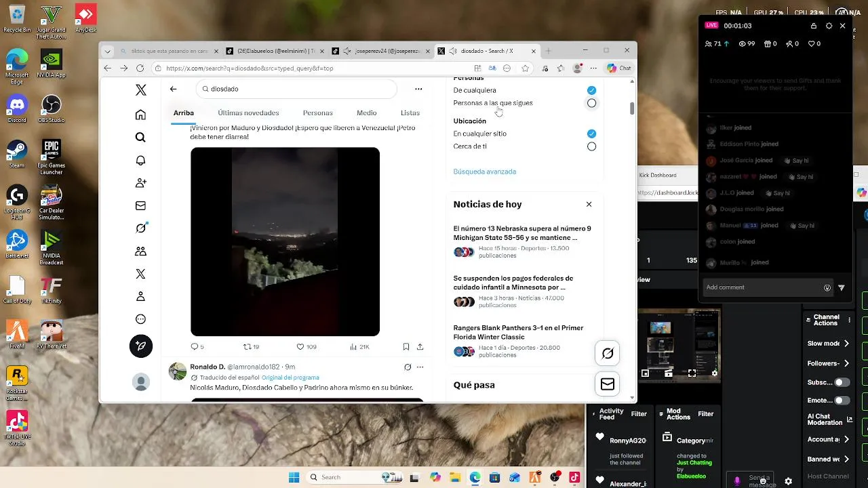The width and height of the screenshot is (868, 488).
Task: Open Grok floating button at right
Action: click(x=608, y=353)
